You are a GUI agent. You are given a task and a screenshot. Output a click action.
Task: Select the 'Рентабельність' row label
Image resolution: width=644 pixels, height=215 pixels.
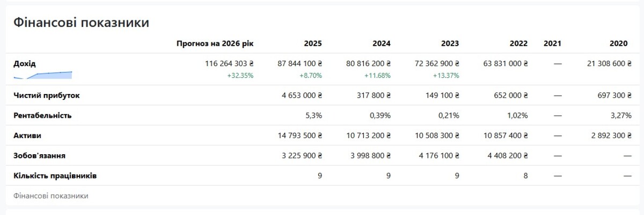42,115
